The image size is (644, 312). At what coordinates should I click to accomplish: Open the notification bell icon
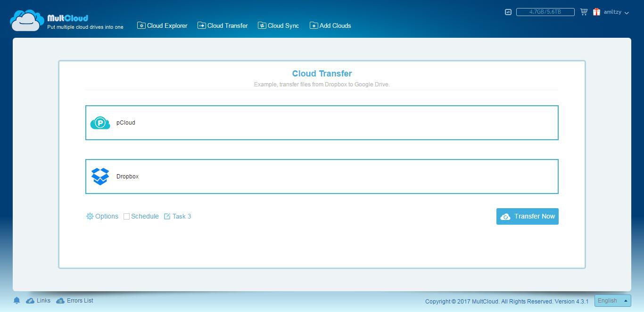coord(17,301)
